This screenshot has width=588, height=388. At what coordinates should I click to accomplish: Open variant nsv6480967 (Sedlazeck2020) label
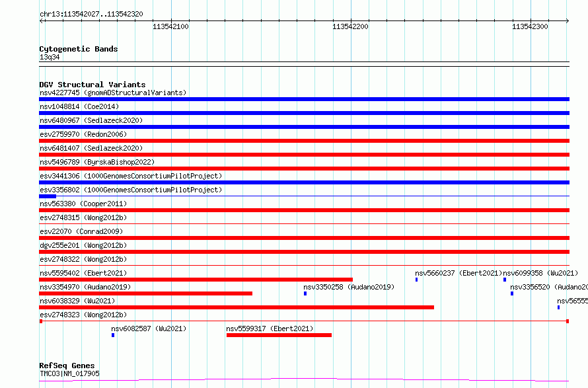click(x=91, y=120)
